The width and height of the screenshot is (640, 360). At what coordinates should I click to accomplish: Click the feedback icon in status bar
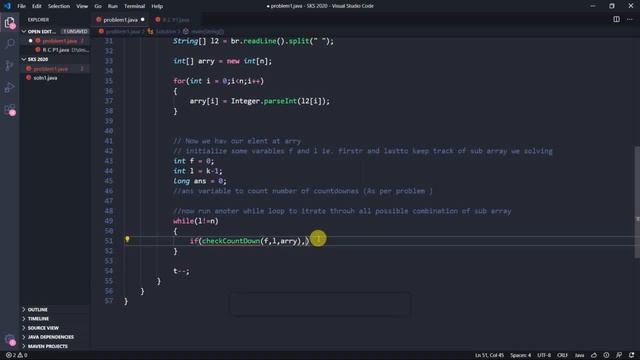tap(619, 355)
